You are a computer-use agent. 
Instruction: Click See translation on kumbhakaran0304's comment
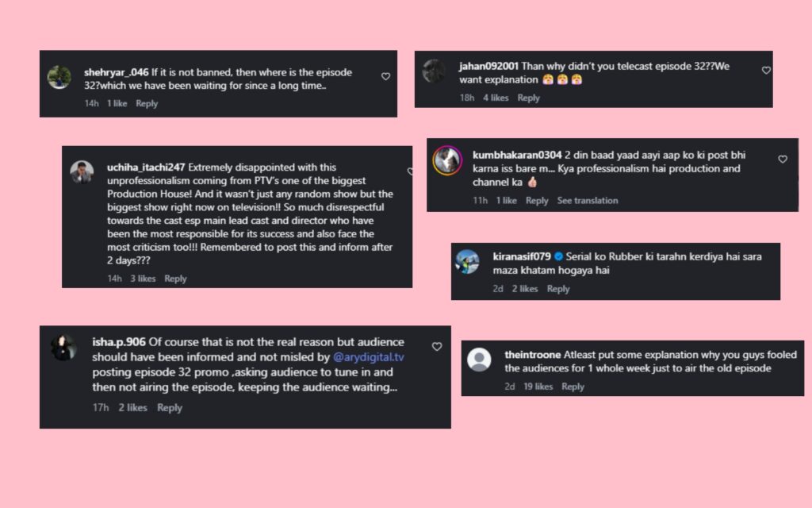point(588,201)
